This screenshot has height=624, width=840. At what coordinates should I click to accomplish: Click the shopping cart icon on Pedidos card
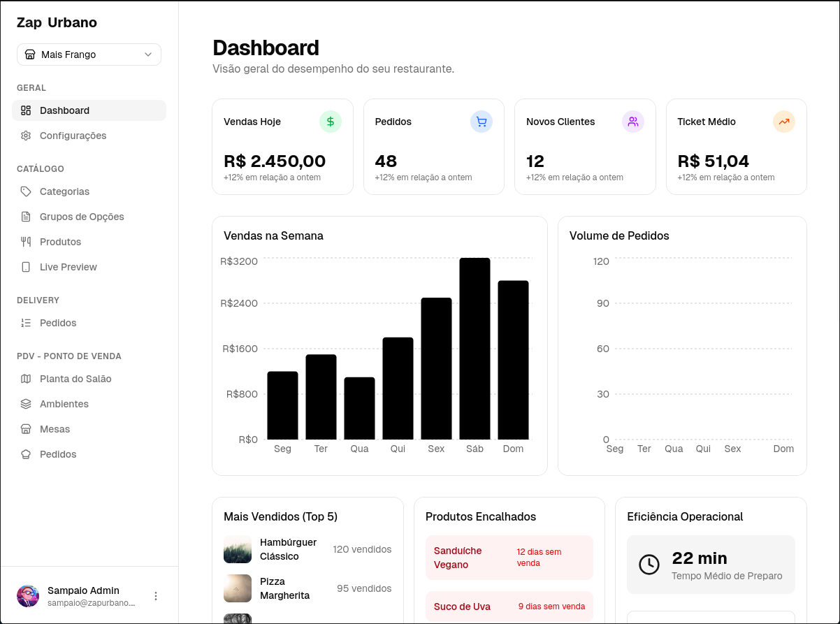point(481,121)
